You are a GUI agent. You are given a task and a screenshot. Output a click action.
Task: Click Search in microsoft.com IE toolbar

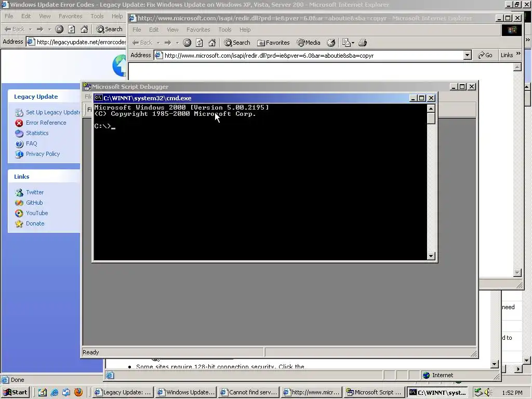(237, 43)
